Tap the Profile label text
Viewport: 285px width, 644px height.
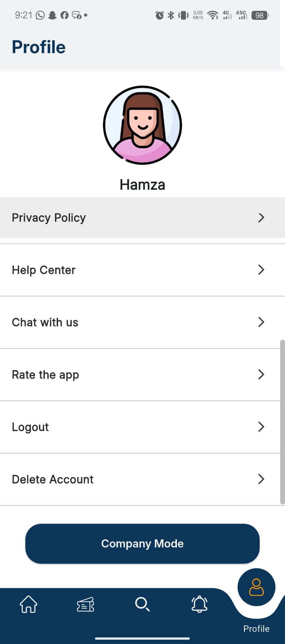[x=256, y=628]
